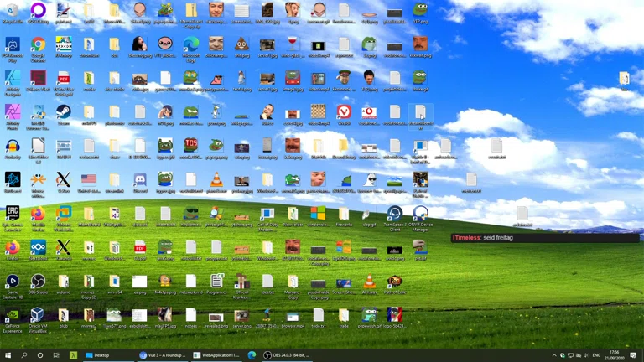Select the Battle.net desktop shortcut
The width and height of the screenshot is (644, 362).
pos(13,182)
